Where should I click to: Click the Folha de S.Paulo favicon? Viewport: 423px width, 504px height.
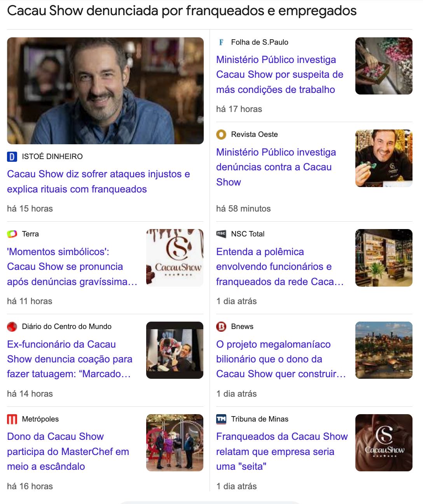221,42
